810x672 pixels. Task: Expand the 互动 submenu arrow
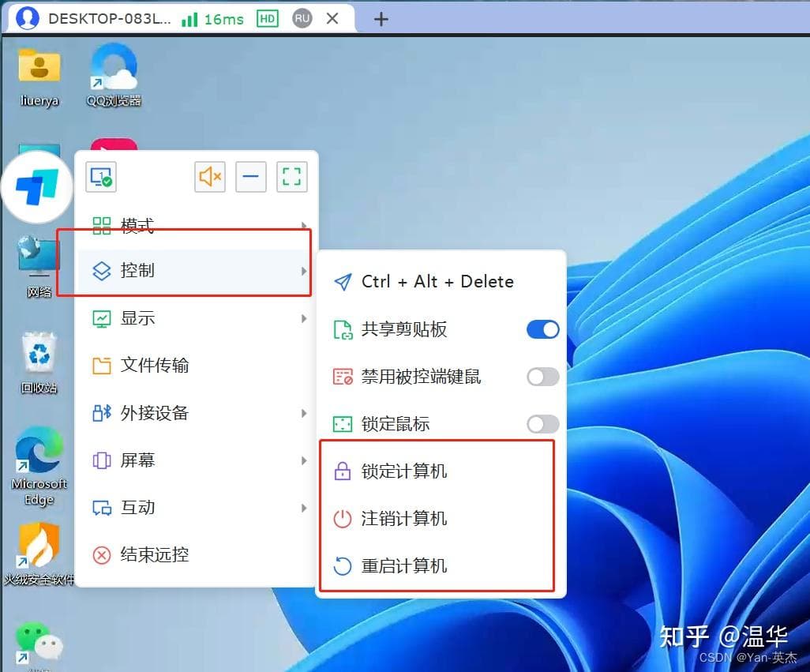pyautogui.click(x=304, y=509)
